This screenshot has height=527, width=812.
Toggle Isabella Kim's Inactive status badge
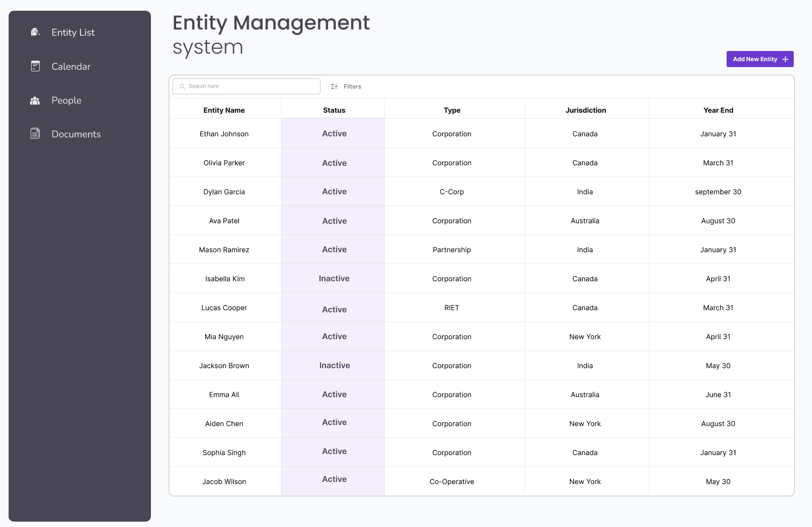tap(334, 278)
